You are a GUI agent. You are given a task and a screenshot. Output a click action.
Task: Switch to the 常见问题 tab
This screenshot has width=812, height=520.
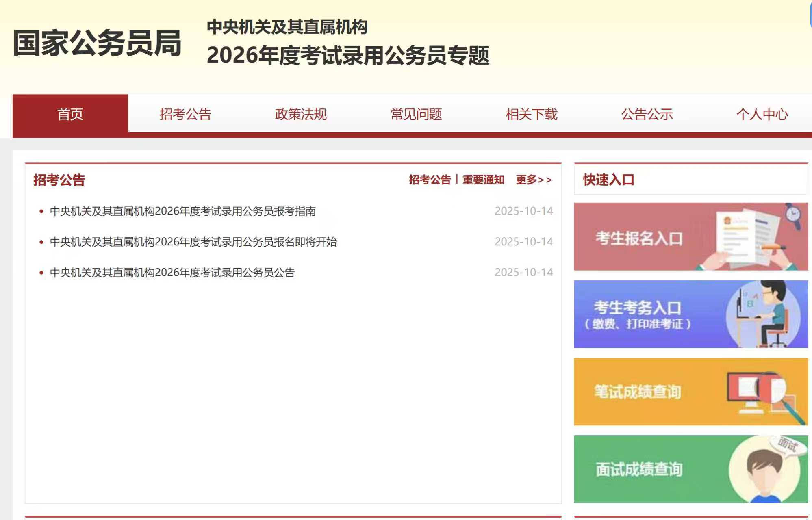(x=417, y=115)
